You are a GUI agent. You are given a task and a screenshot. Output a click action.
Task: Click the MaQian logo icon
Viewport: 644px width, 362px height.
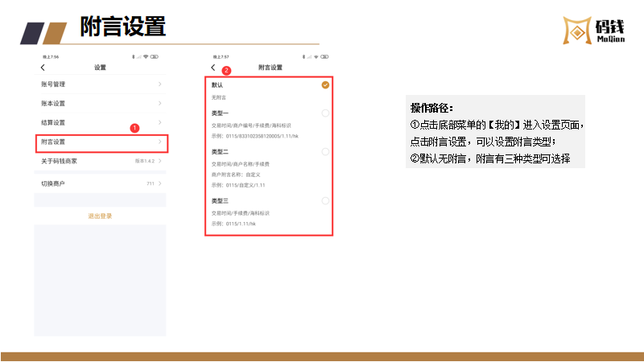tap(575, 32)
